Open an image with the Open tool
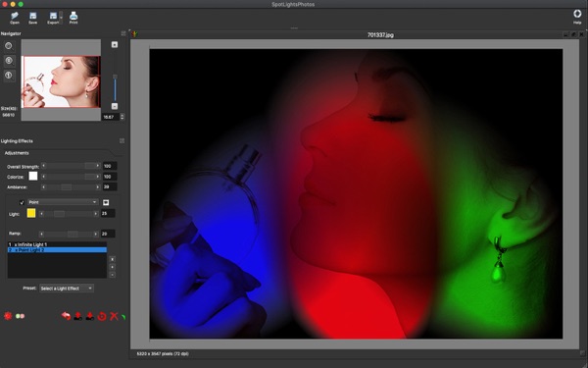 coord(15,18)
